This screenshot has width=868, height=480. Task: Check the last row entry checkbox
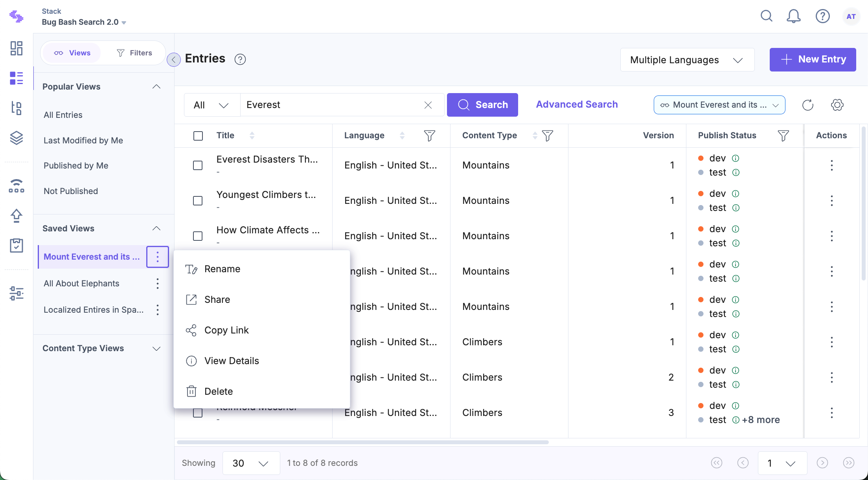point(198,413)
